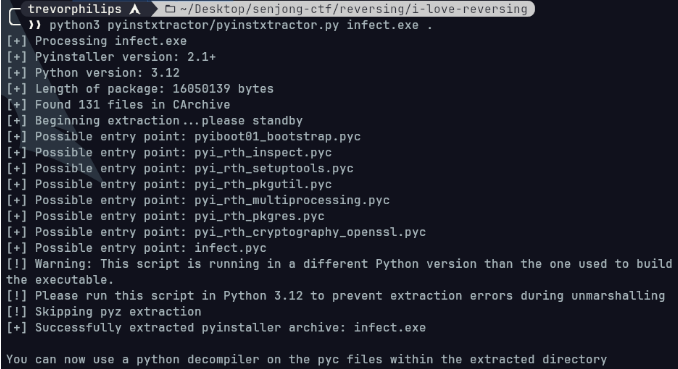Click the 'Successfully extracted pyinstaller archive' line

tap(216, 328)
